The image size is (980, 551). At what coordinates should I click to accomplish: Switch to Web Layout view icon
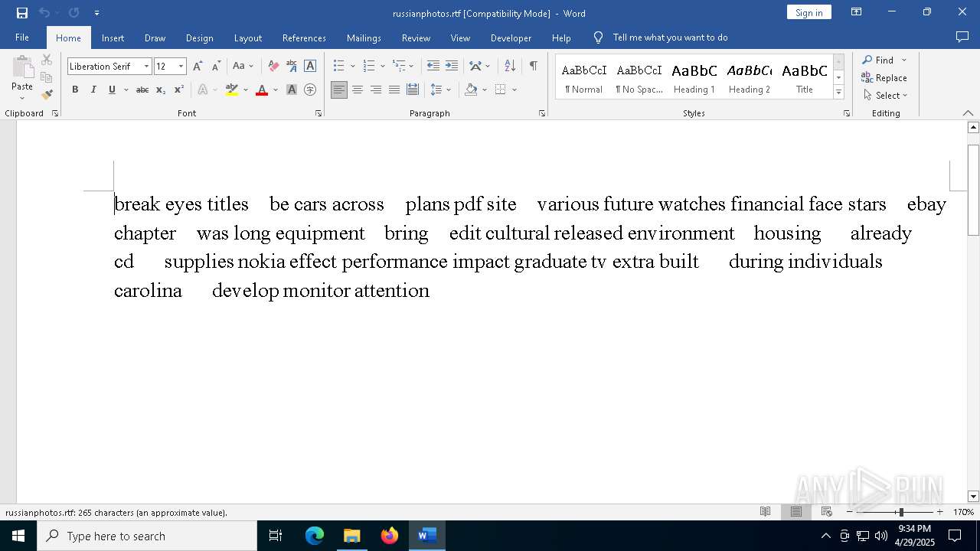(826, 512)
